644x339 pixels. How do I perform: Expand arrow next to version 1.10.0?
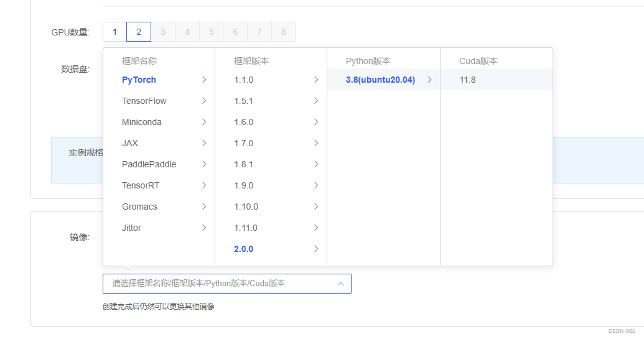click(316, 207)
